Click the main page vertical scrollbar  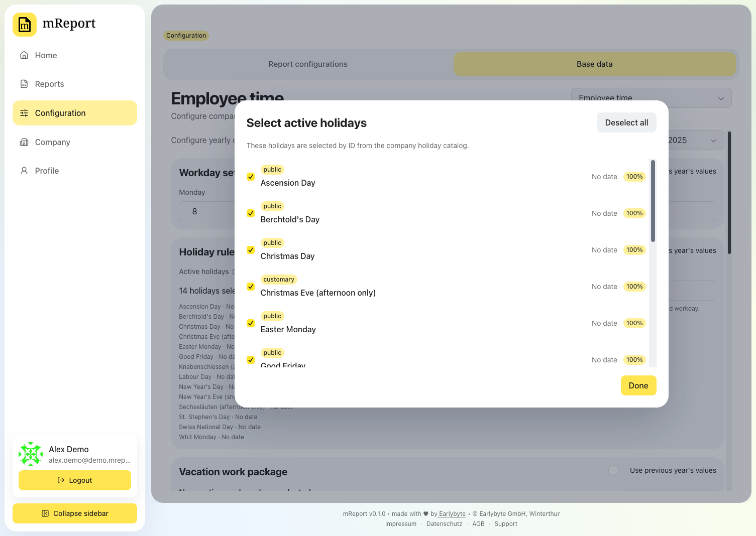tap(729, 192)
